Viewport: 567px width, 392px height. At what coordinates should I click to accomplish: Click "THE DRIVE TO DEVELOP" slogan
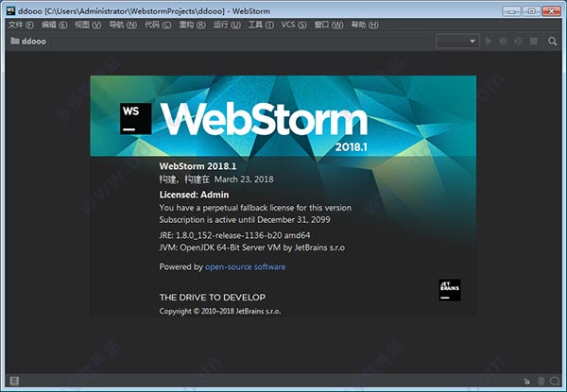213,298
